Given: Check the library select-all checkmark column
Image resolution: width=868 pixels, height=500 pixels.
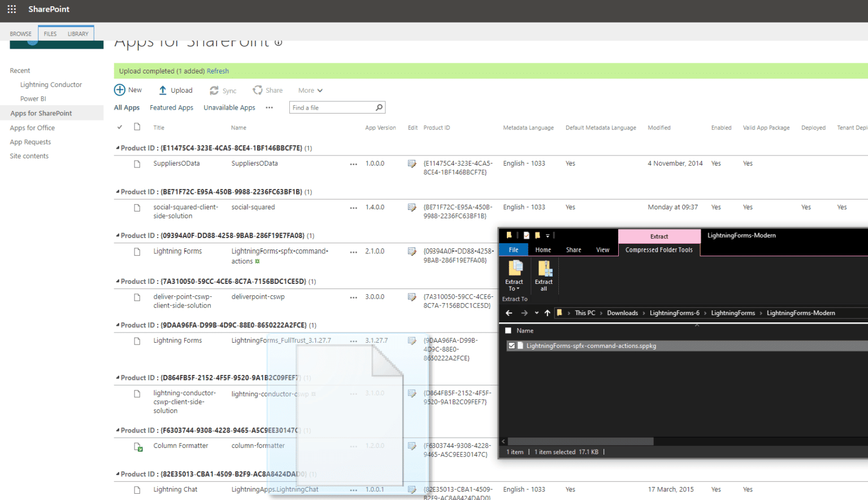Looking at the screenshot, I should [x=119, y=127].
